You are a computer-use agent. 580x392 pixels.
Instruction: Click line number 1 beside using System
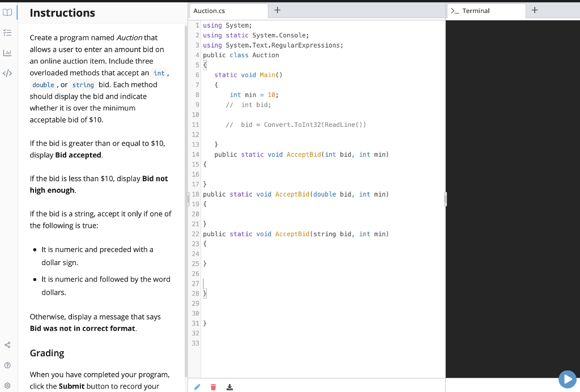coord(197,25)
